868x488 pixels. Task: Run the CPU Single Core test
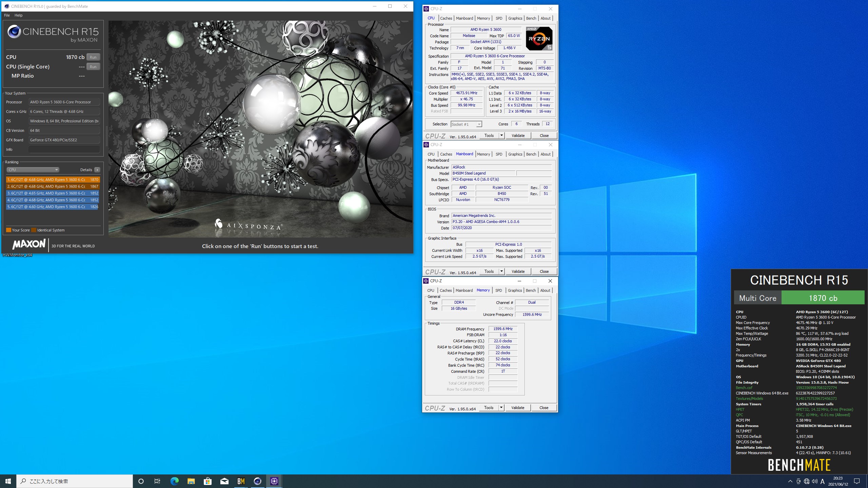point(93,67)
